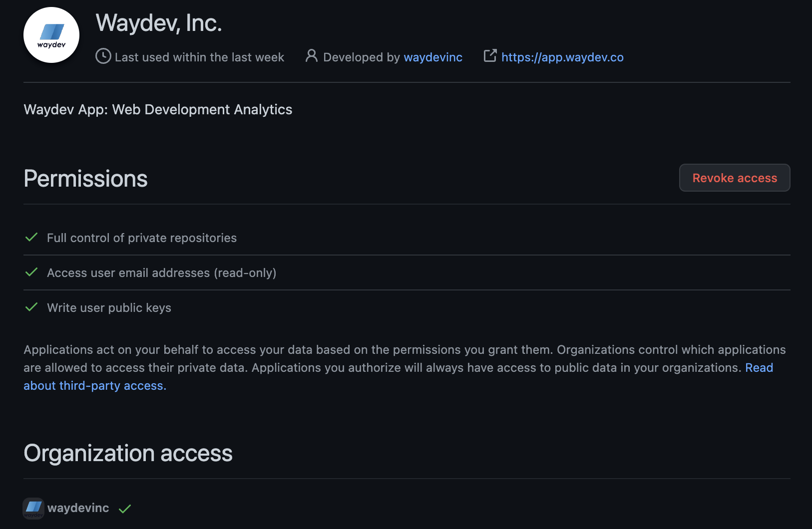Click the Permissions section heading
The image size is (812, 529).
[85, 179]
